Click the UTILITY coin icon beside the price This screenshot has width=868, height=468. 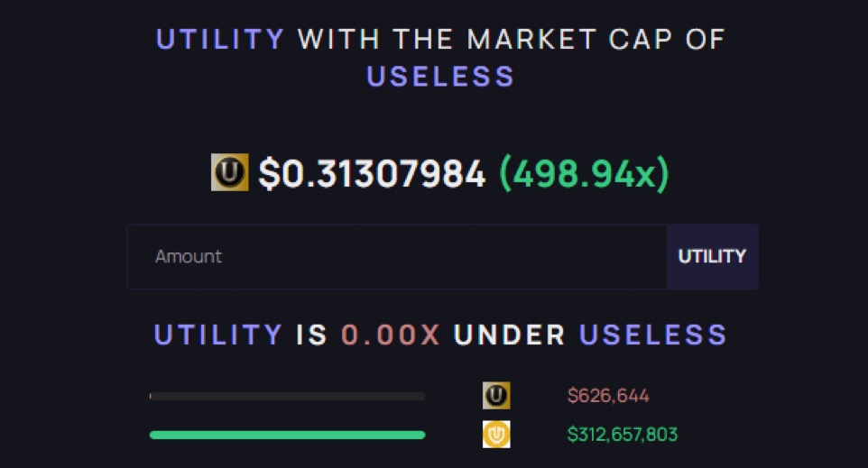coord(229,172)
